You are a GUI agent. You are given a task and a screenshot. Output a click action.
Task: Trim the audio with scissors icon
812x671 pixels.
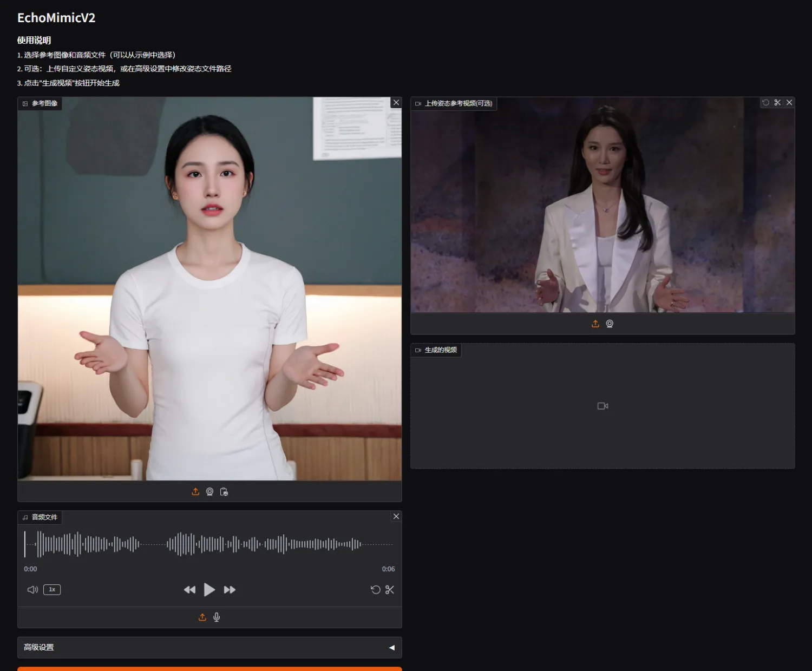coord(390,590)
